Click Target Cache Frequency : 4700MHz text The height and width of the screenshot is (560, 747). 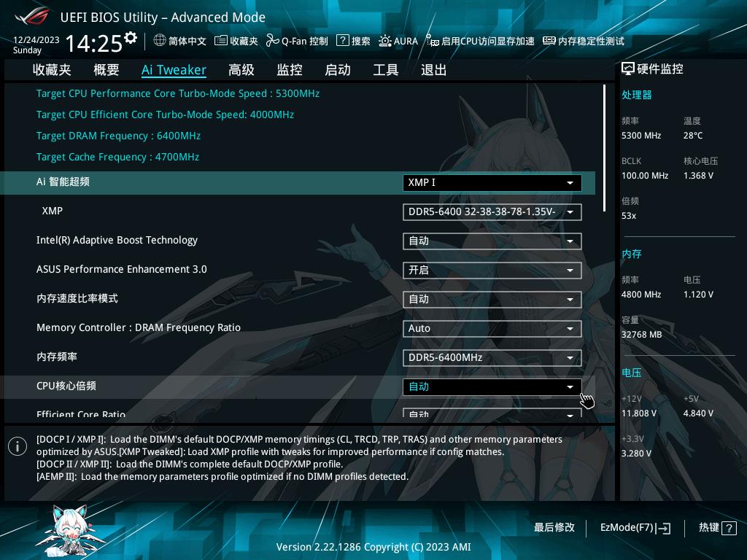pyautogui.click(x=117, y=157)
